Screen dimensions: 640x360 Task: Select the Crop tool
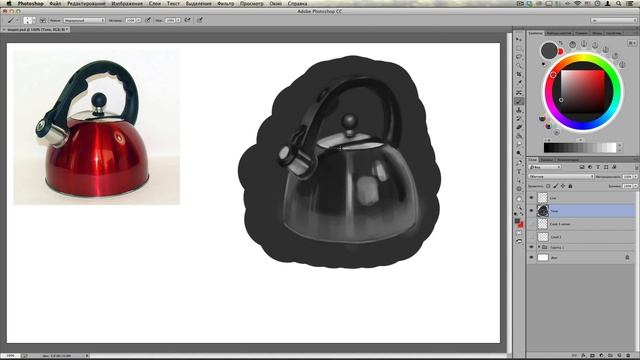pos(519,75)
